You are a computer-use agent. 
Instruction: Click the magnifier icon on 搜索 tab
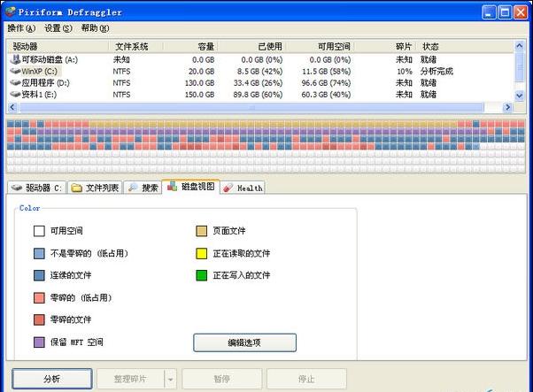132,188
